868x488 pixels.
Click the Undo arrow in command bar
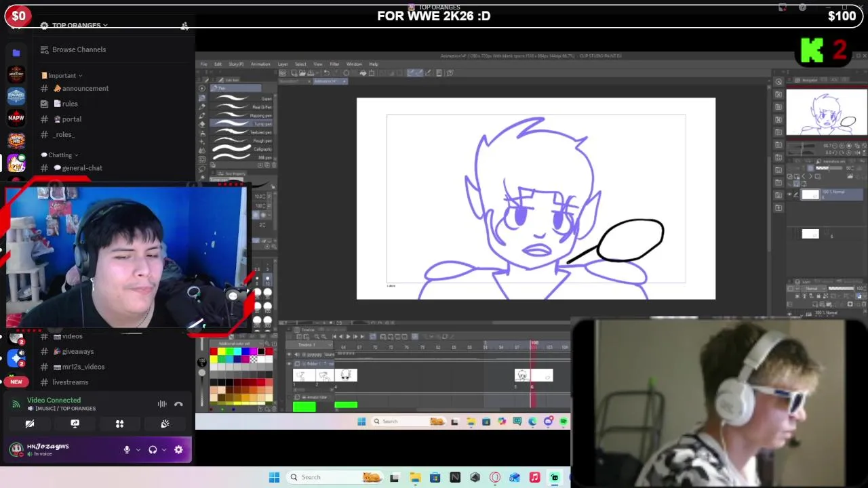pos(326,73)
